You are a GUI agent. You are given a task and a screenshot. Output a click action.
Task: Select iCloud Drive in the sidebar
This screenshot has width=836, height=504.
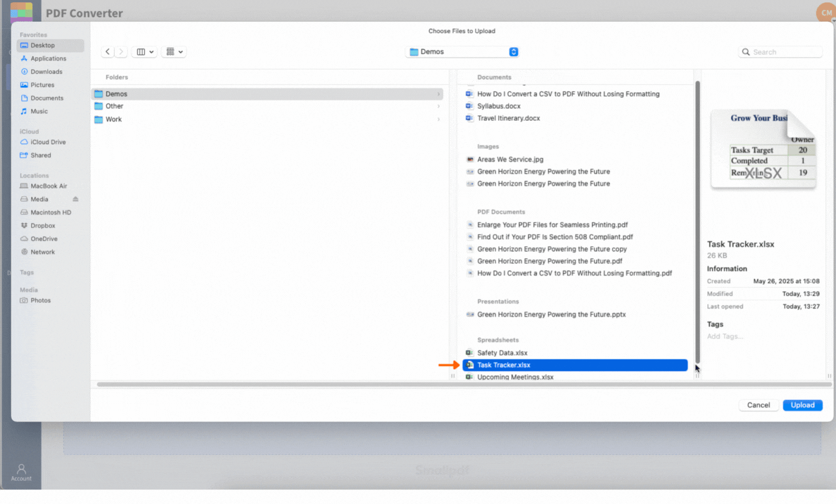[x=47, y=142]
